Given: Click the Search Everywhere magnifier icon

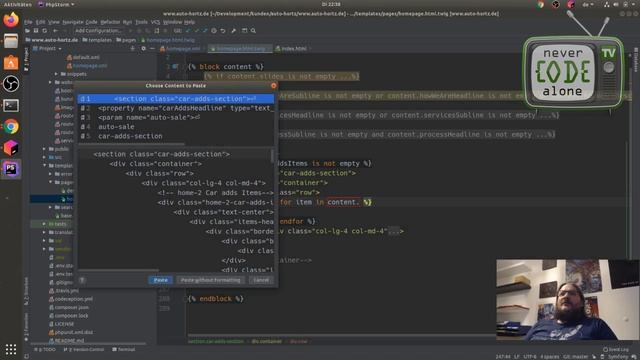Looking at the screenshot, I should 253,31.
